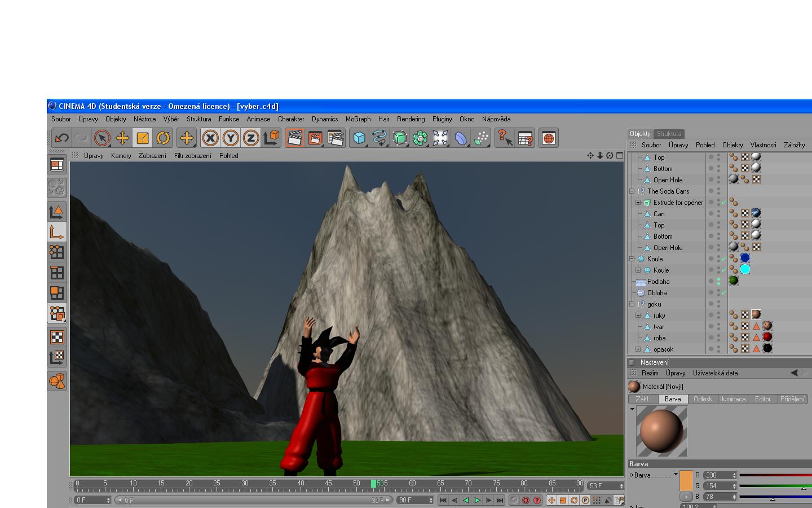Toggle the Extrude for opener enable checkmark

(x=724, y=203)
